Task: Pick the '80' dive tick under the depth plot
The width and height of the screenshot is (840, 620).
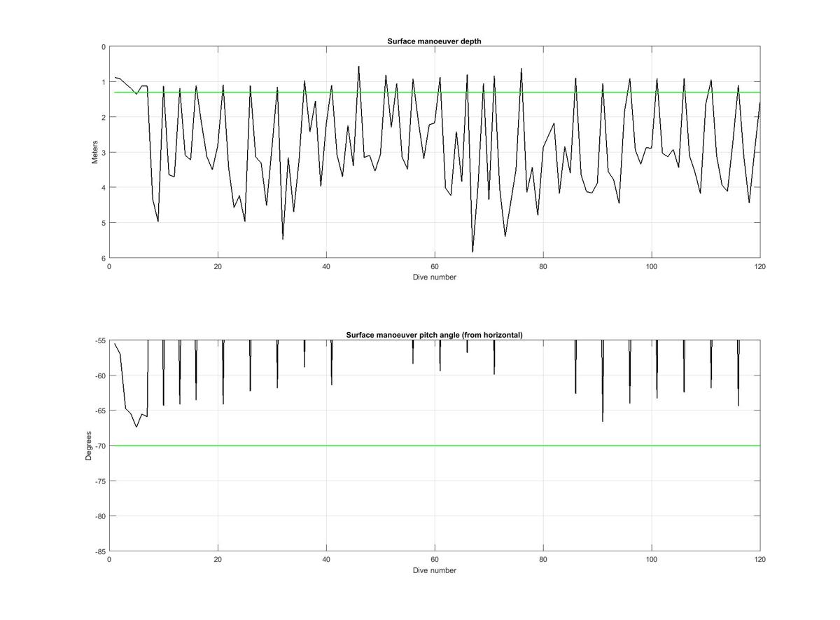Action: click(543, 266)
